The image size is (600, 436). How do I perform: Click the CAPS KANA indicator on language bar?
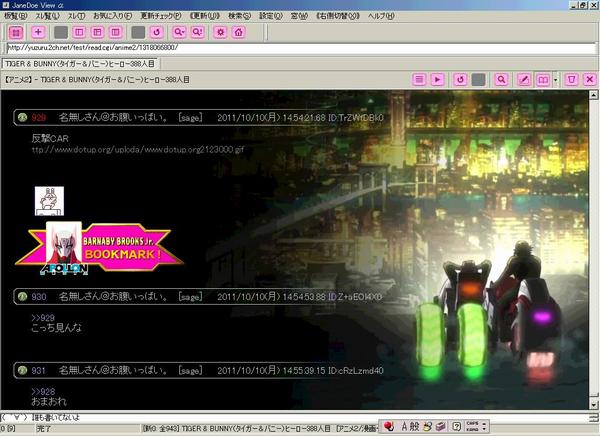click(x=473, y=426)
